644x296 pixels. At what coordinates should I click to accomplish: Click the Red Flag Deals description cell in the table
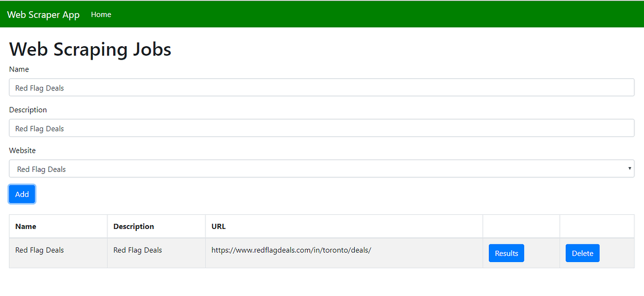(x=156, y=253)
